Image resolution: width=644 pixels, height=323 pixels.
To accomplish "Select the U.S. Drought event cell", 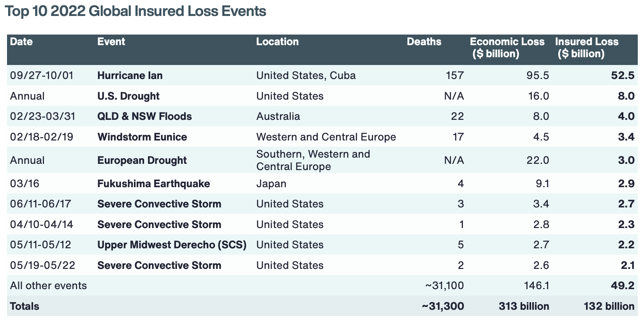I will pos(128,96).
